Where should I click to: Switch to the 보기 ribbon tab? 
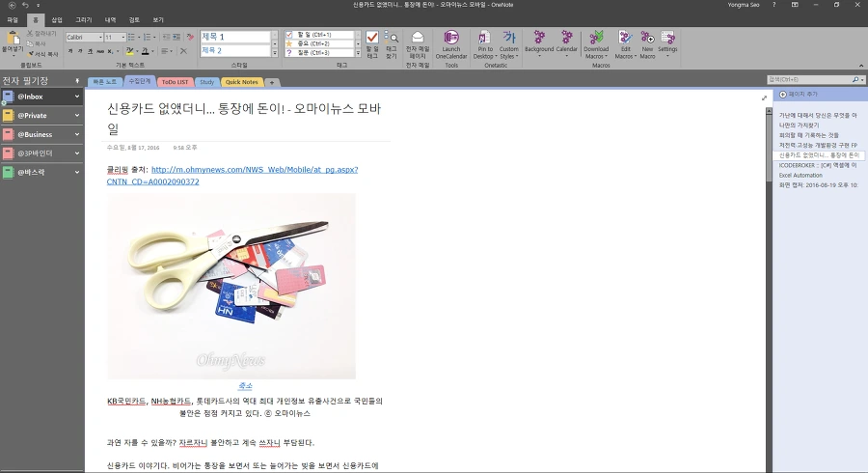[158, 20]
